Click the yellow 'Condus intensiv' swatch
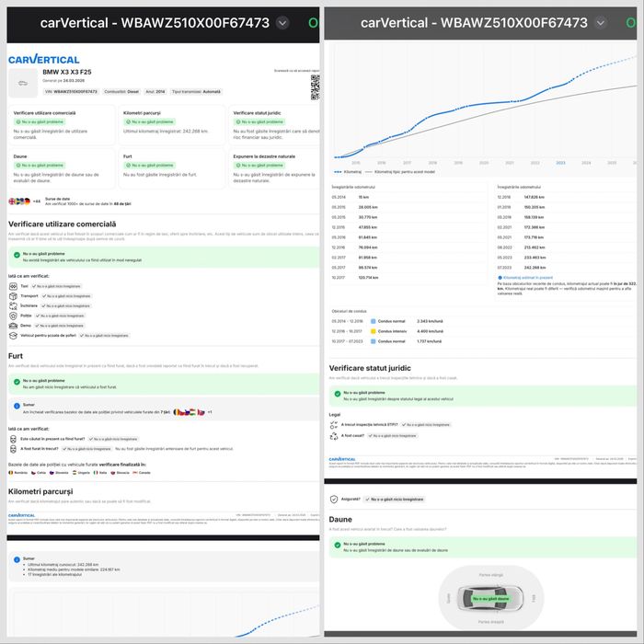The image size is (644, 644). (373, 331)
